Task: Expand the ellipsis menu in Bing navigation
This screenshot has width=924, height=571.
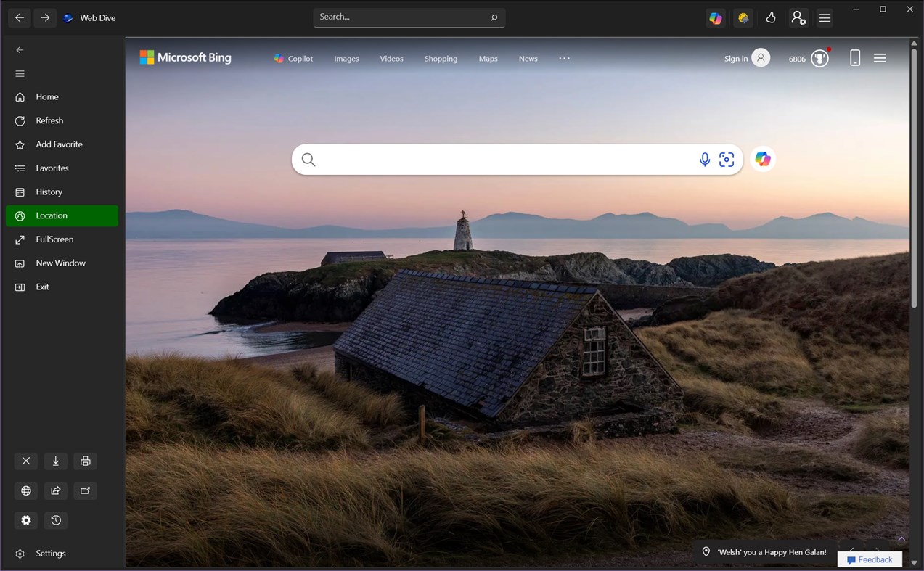Action: pos(564,58)
